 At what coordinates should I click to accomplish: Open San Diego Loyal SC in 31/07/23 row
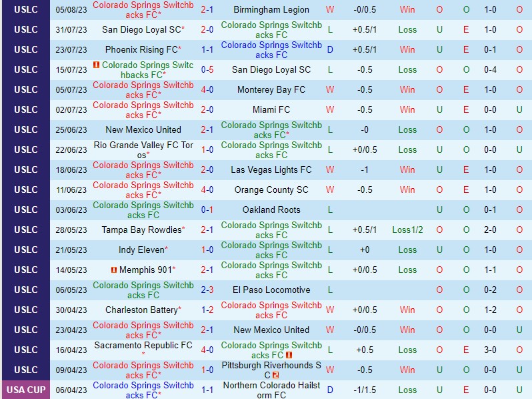141,29
